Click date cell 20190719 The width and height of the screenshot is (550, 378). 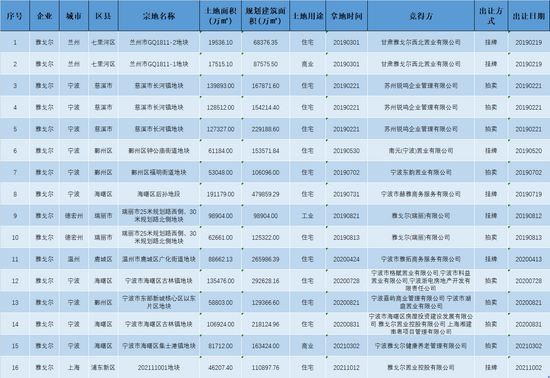click(x=529, y=194)
